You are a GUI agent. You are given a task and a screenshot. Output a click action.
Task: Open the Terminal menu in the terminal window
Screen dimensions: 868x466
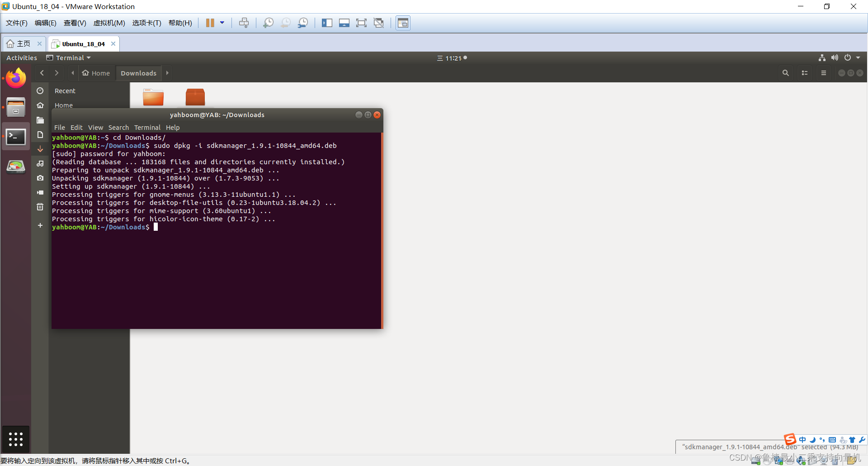tap(147, 128)
